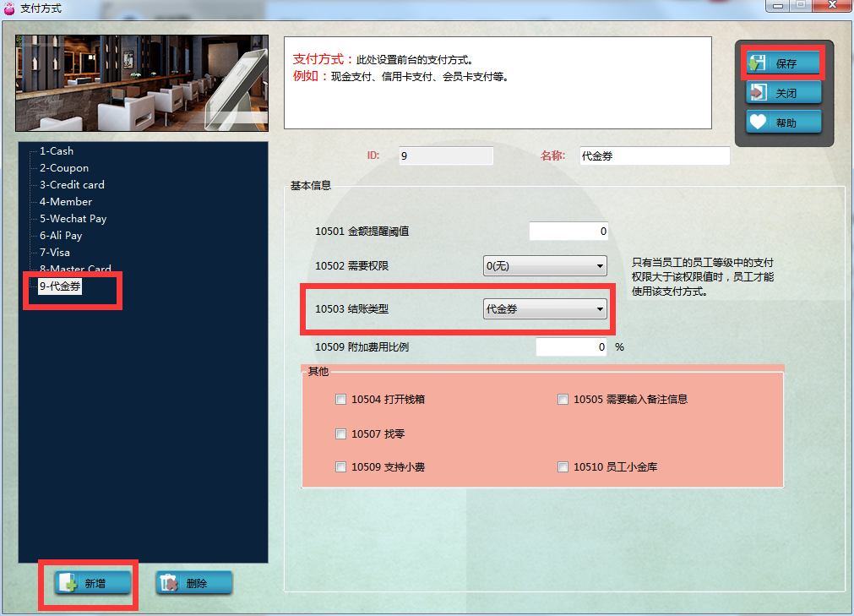Click the 其他 group label

318,372
